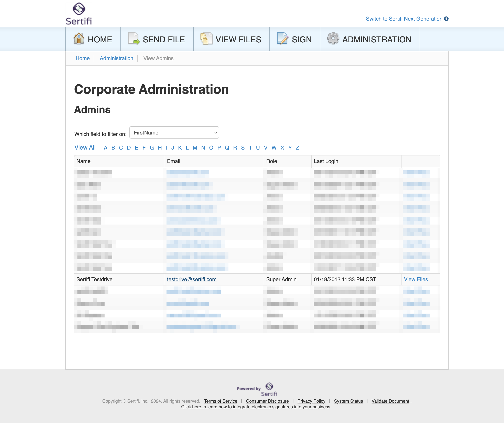Click the Sertifi Testdrive name cell
This screenshot has width=504, height=423.
coord(119,279)
